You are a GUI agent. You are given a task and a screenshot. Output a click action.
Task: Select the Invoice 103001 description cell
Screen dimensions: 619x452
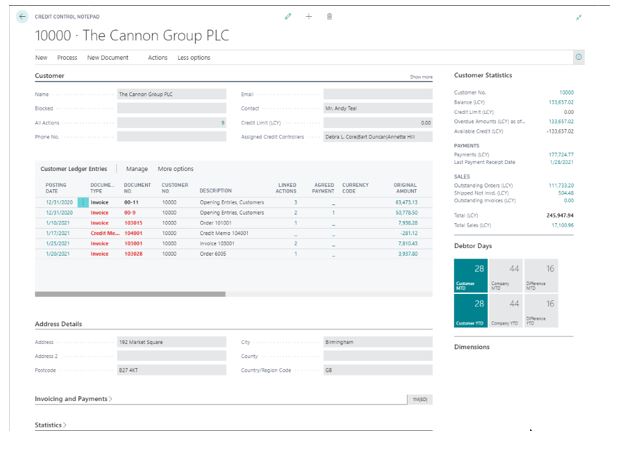tap(217, 243)
